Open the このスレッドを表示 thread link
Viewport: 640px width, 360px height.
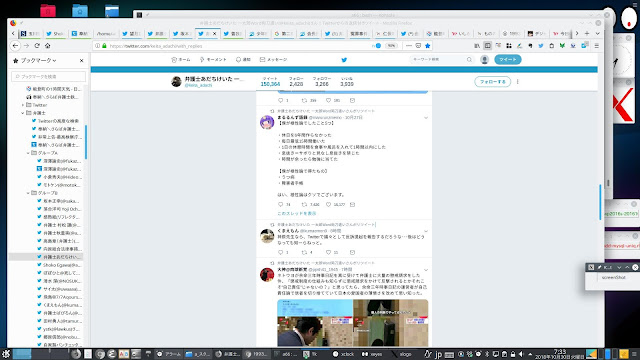(x=296, y=213)
